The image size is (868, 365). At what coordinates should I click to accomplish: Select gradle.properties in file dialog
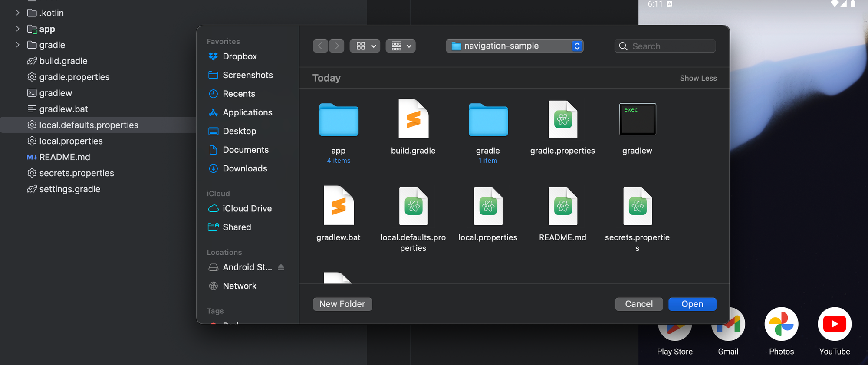[x=562, y=128]
